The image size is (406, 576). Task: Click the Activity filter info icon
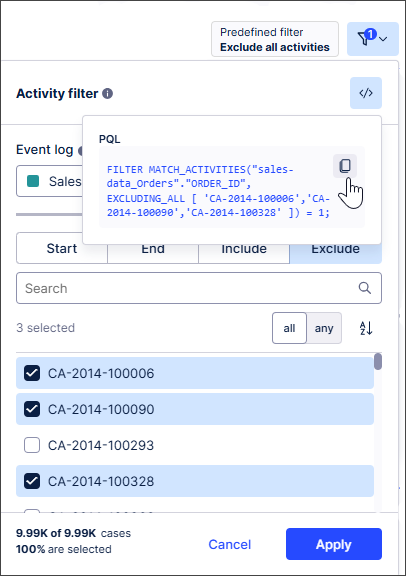coord(107,94)
